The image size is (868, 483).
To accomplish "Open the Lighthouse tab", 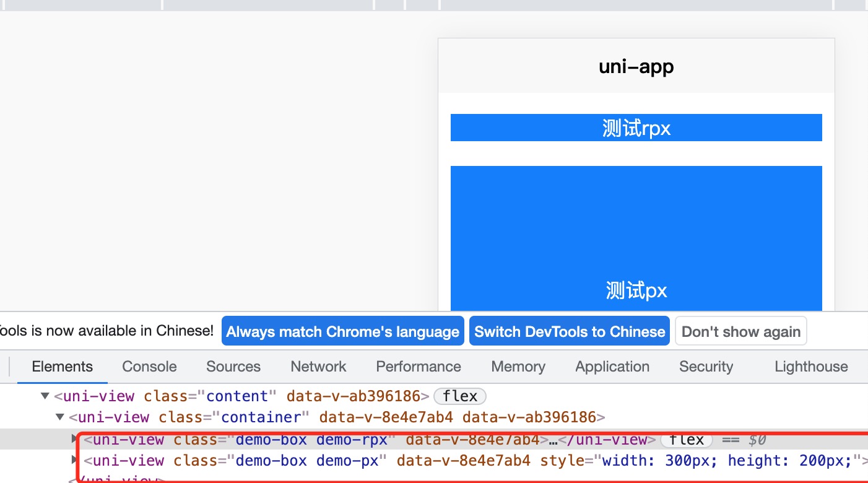I will (811, 367).
